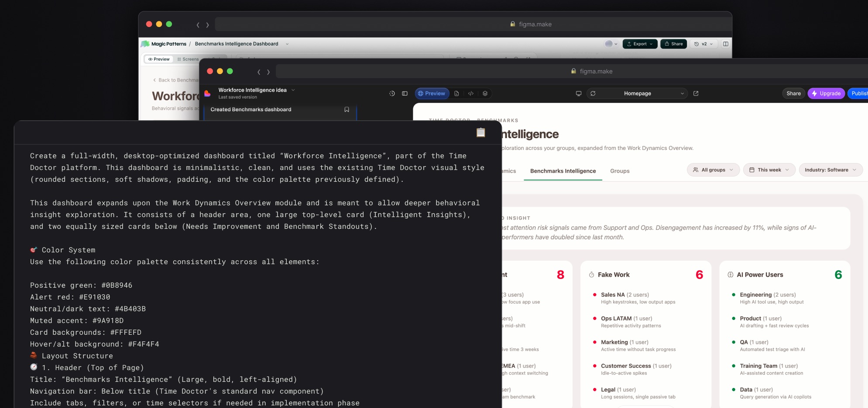Screen dimensions: 868x408
Task: Open the user avatar menu in Magic Patterns
Action: [611, 44]
